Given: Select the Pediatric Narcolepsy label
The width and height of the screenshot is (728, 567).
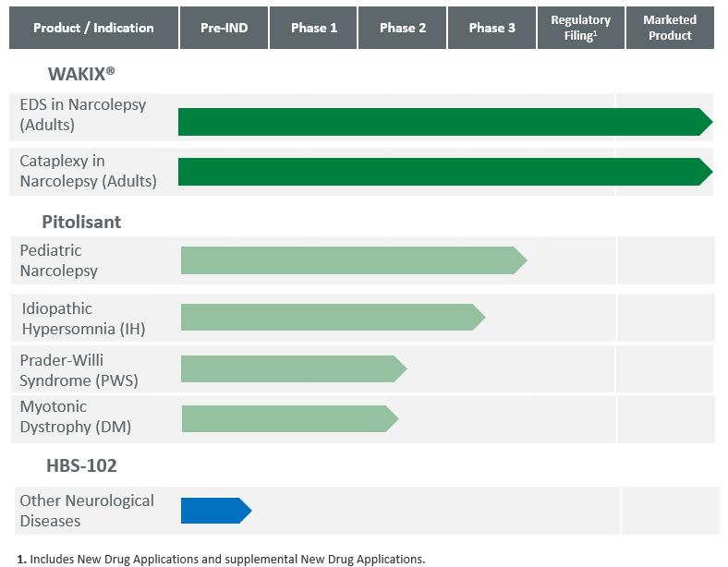Looking at the screenshot, I should [x=58, y=260].
